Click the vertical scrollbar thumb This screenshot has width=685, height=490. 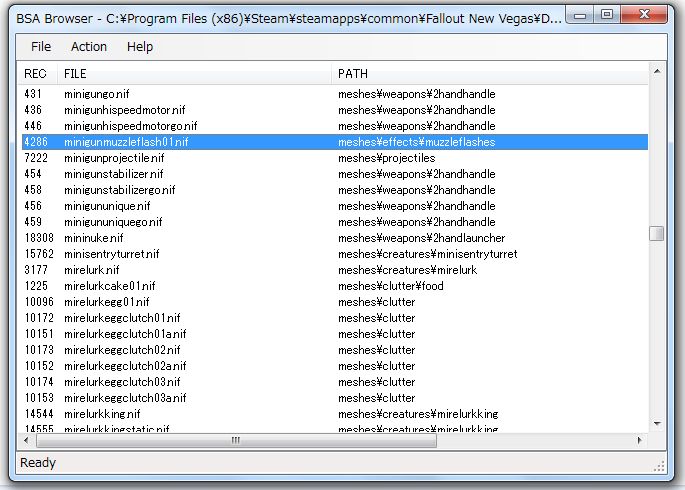[x=657, y=233]
